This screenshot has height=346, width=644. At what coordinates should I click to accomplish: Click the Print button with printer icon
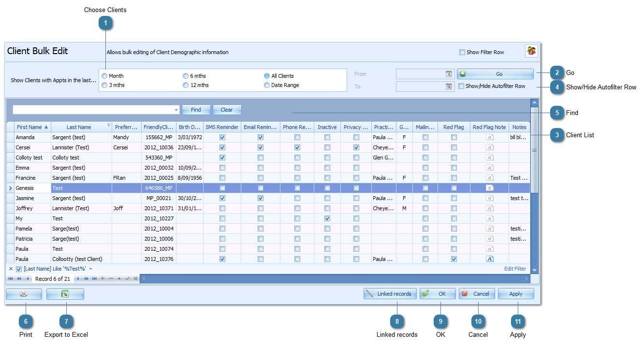24,294
